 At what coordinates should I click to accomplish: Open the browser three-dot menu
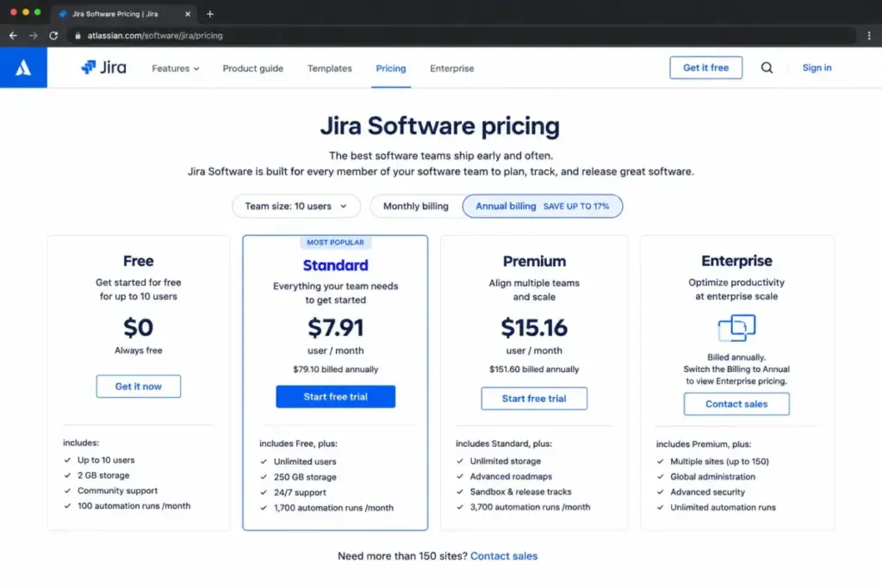point(869,35)
